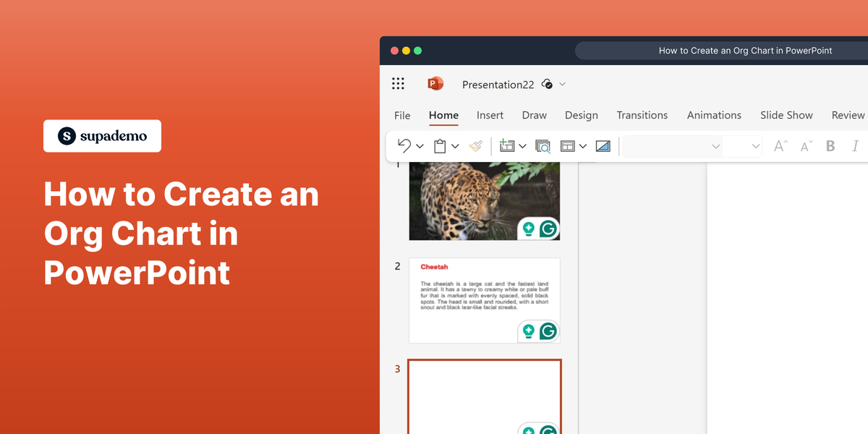868x434 pixels.
Task: Click the slide search designer icon
Action: click(x=542, y=146)
